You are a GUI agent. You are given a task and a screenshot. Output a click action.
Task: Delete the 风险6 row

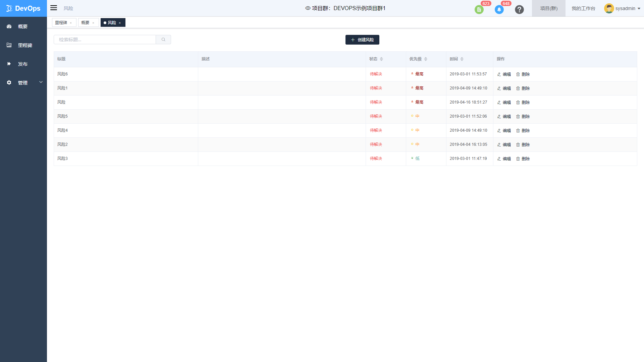click(523, 74)
